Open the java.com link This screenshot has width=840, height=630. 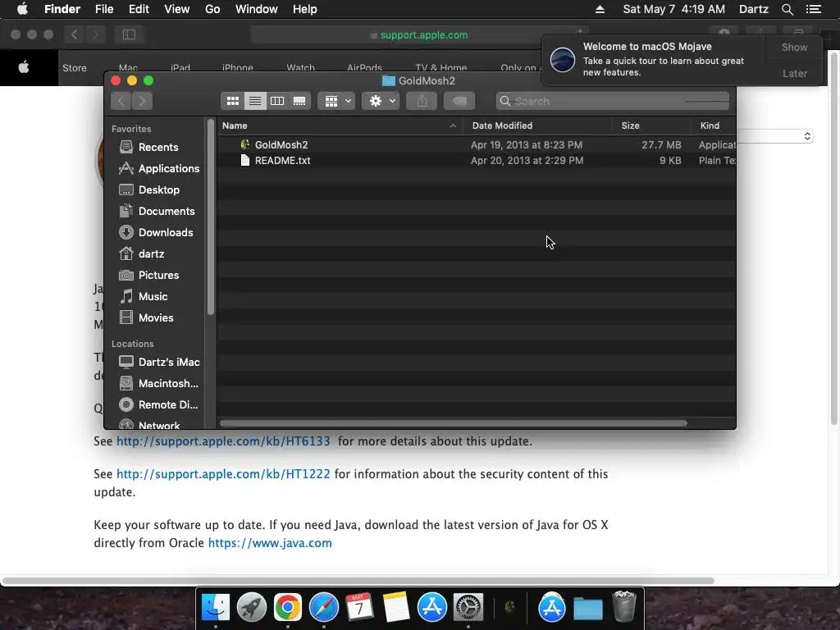270,543
